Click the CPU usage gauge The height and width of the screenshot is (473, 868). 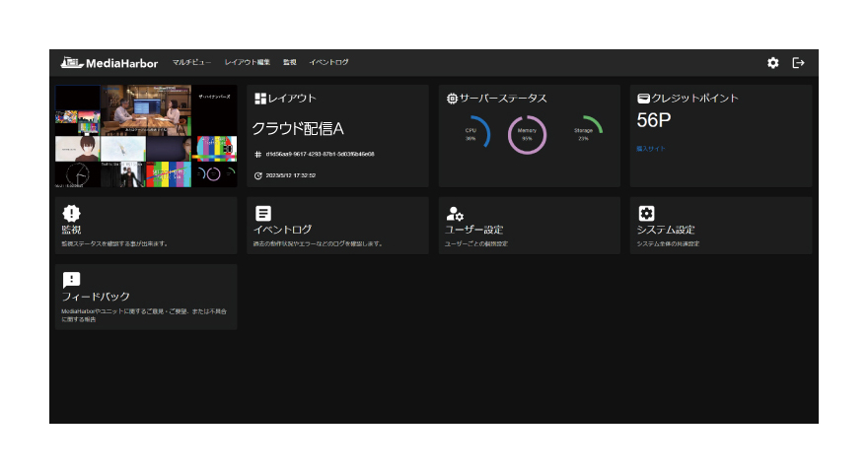click(x=471, y=133)
